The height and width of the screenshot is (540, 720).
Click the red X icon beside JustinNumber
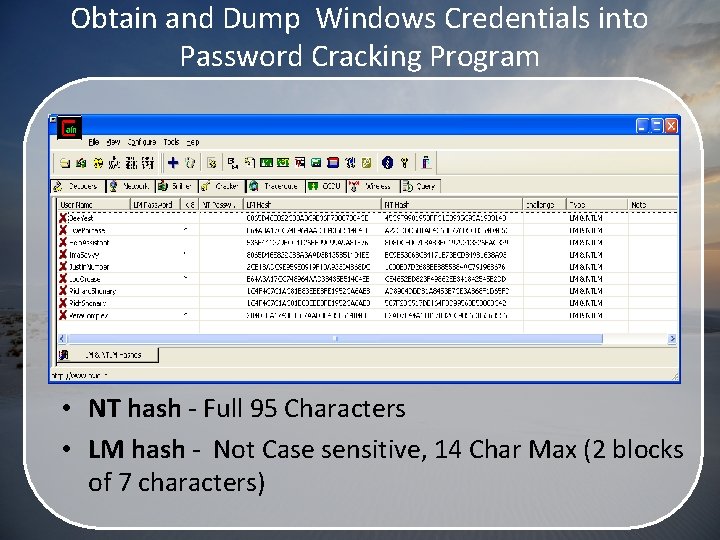63,266
